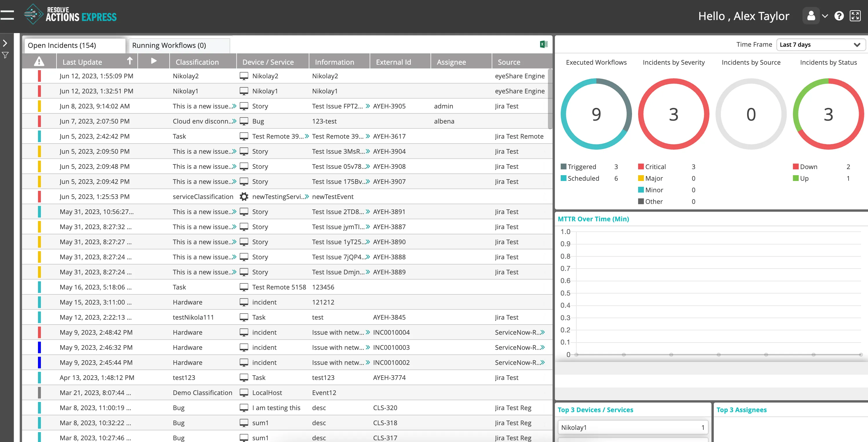Click the severity warning triangle column header

click(39, 61)
